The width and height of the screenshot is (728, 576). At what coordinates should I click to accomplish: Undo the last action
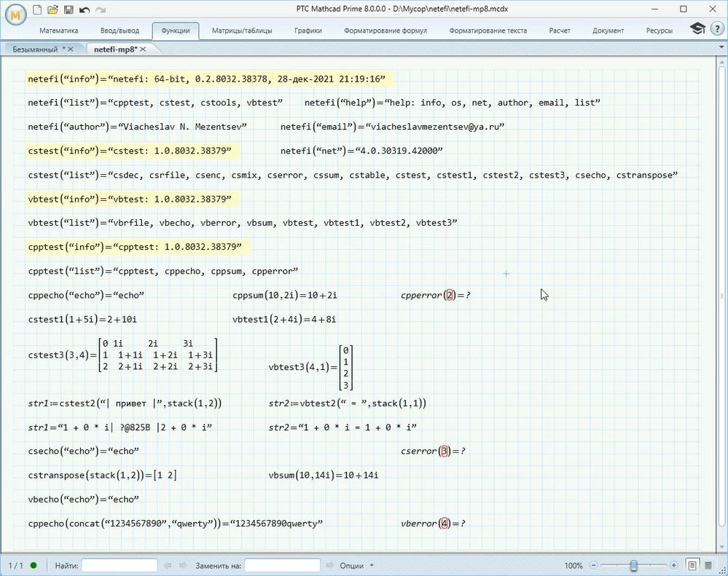[84, 9]
